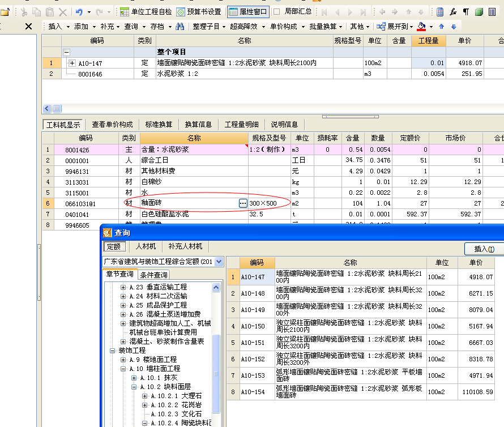Expand row A10-147 plus sign
This screenshot has height=427, width=504.
pyautogui.click(x=72, y=63)
